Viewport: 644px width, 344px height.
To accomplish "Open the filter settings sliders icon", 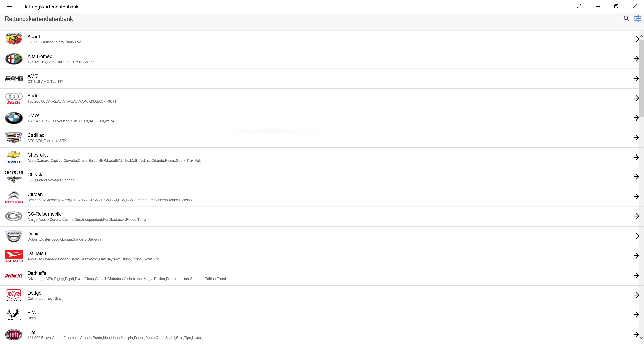I will [637, 19].
